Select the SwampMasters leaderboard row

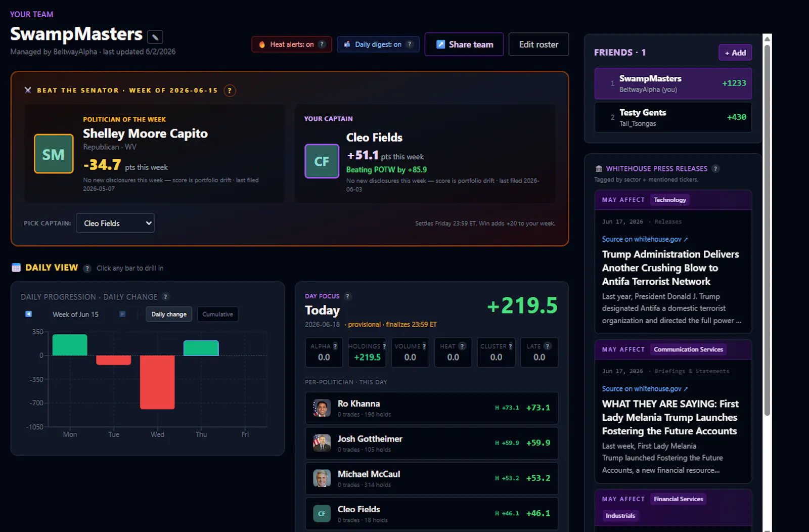[673, 83]
